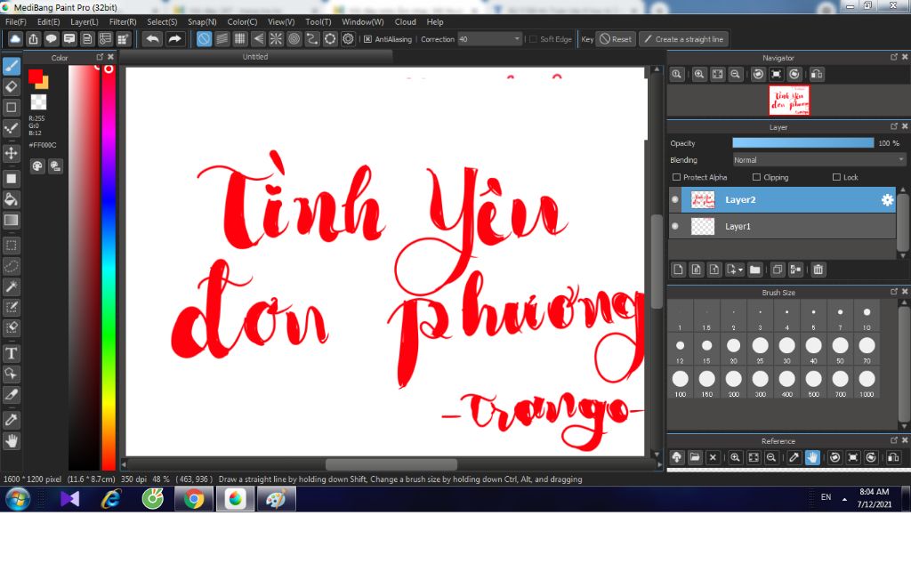The image size is (911, 588).
Task: Zoom in using the Navigator panel
Action: coord(699,74)
